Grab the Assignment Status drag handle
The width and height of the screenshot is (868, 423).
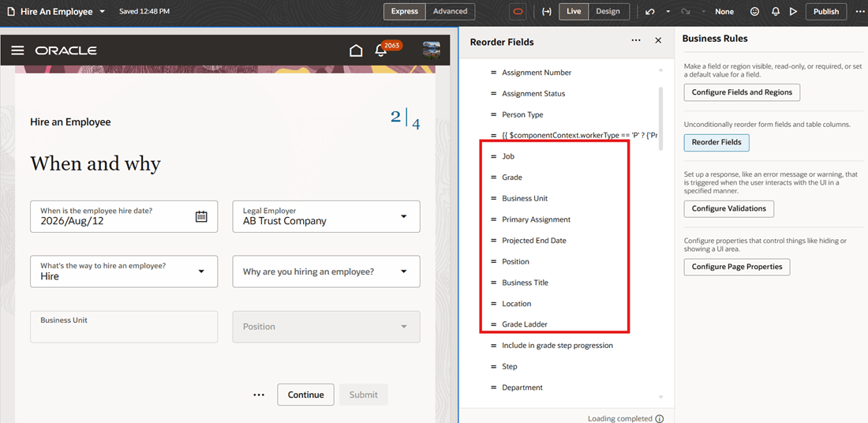click(x=493, y=94)
